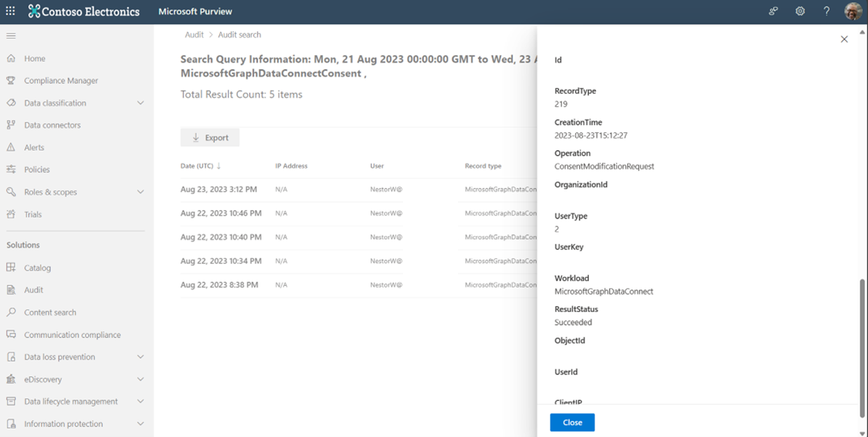
Task: Click the Data connectors icon
Action: coord(11,125)
